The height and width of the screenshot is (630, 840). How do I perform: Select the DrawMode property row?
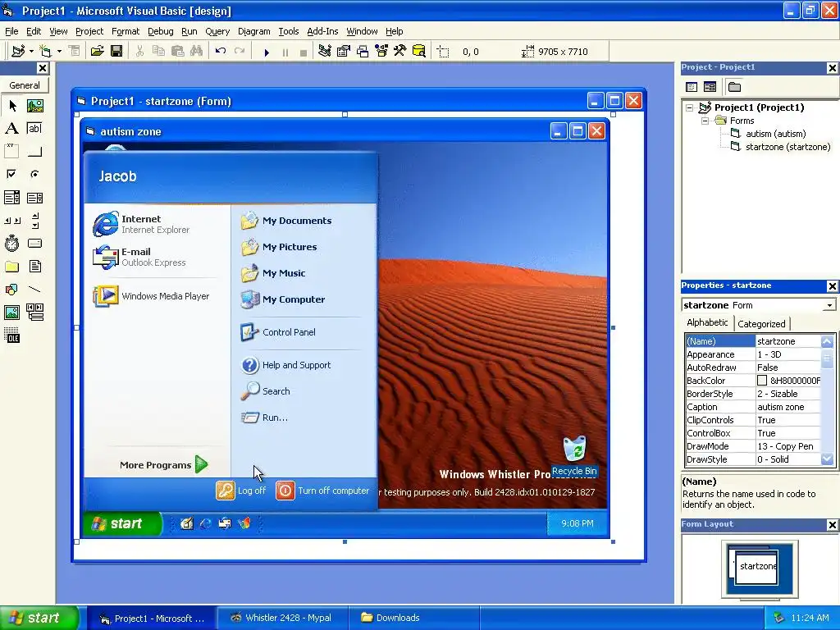point(753,446)
